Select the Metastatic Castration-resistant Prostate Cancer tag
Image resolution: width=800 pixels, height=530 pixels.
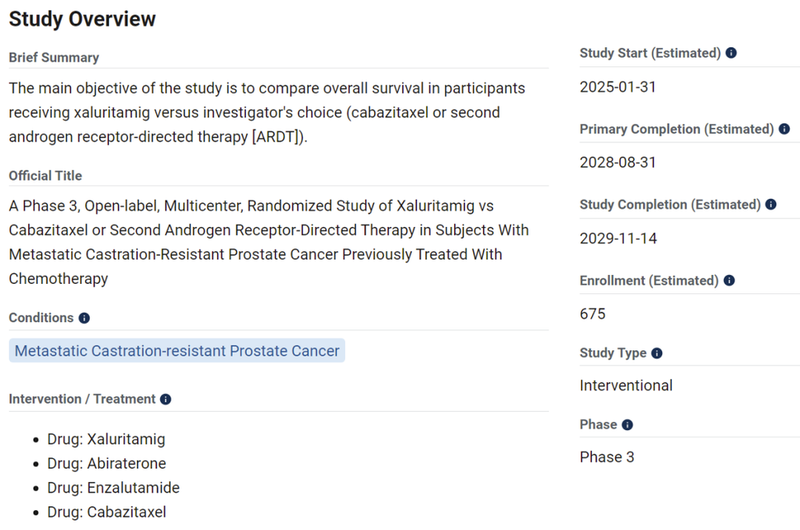point(177,351)
